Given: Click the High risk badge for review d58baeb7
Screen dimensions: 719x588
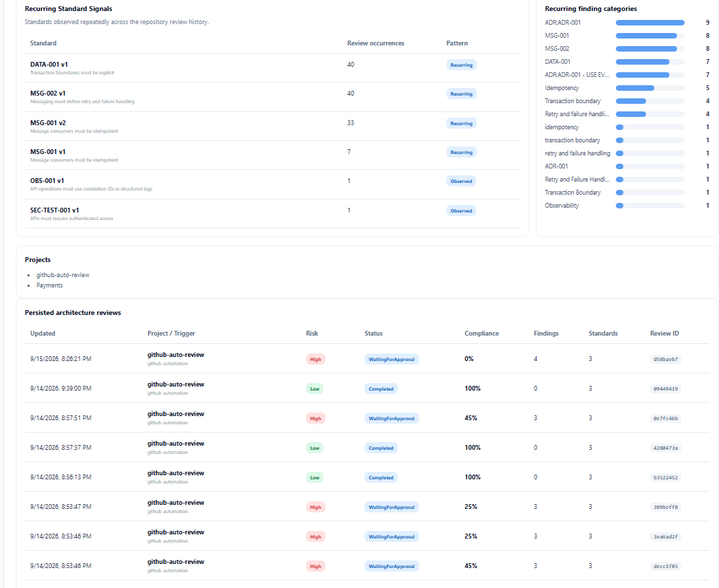Looking at the screenshot, I should (316, 359).
